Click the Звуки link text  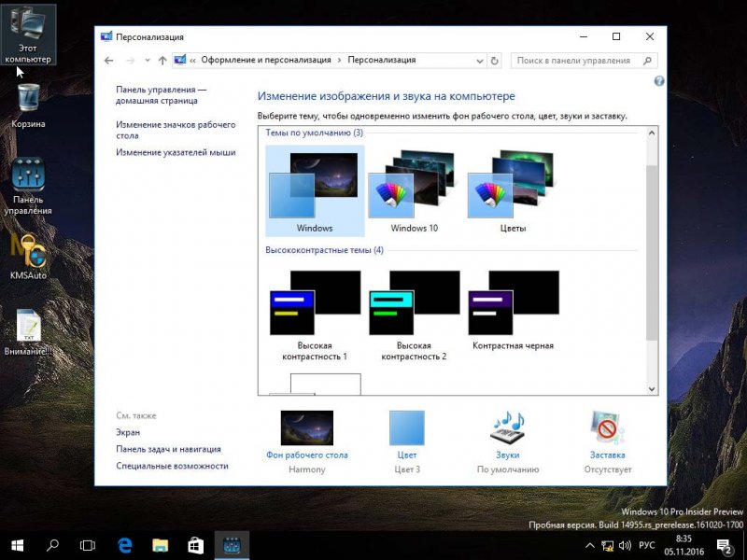(507, 455)
